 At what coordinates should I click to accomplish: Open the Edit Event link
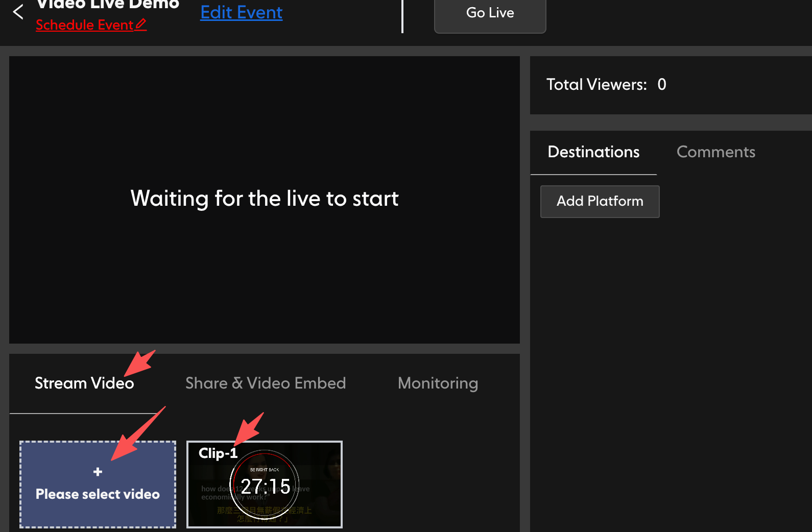241,12
